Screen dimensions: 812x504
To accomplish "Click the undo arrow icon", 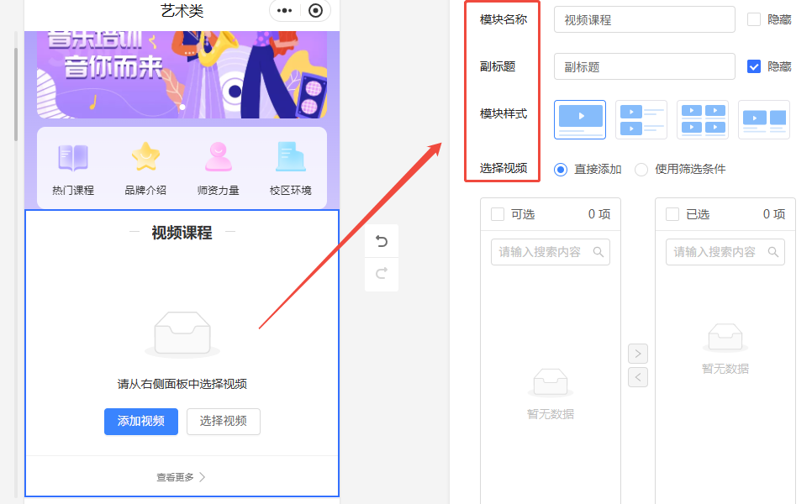I will tap(382, 241).
